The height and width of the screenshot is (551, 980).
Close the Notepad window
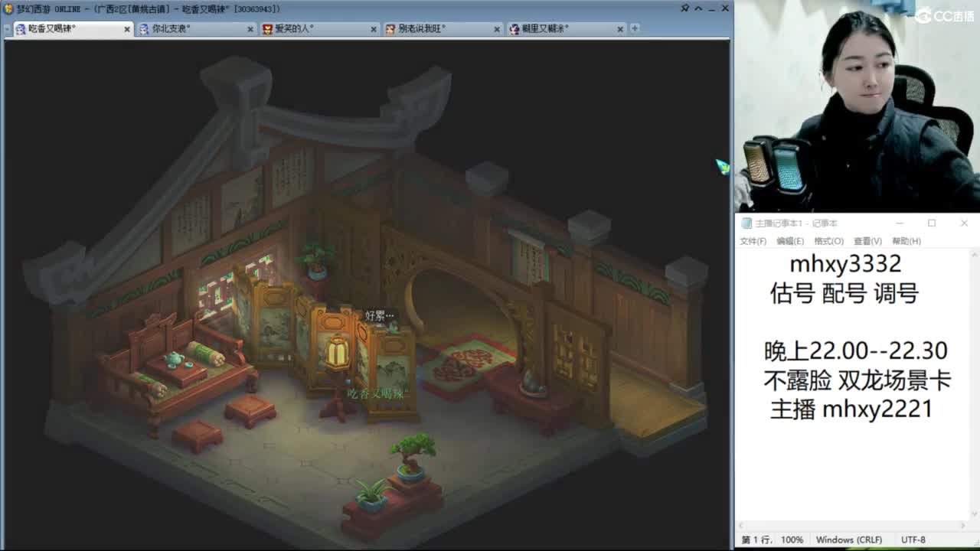[x=964, y=223]
